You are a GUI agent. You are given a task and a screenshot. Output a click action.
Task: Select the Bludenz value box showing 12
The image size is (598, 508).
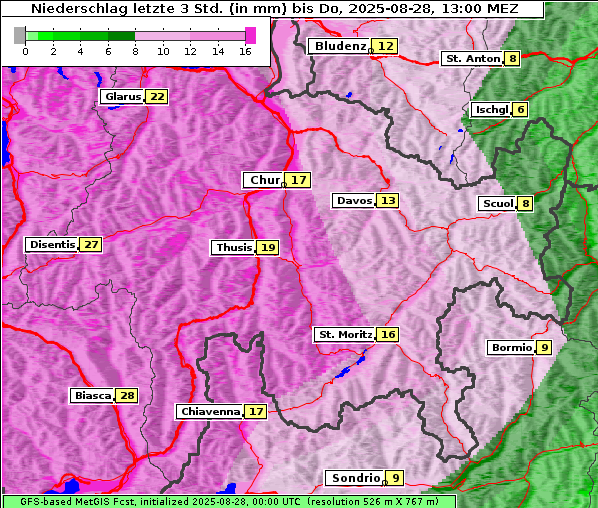[385, 46]
